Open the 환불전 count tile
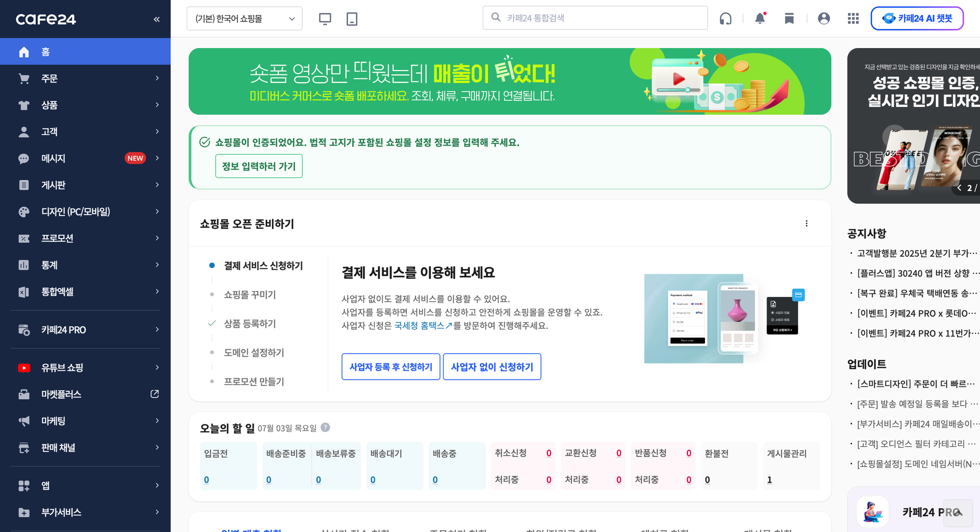Viewport: 980px width, 532px height. 729,466
